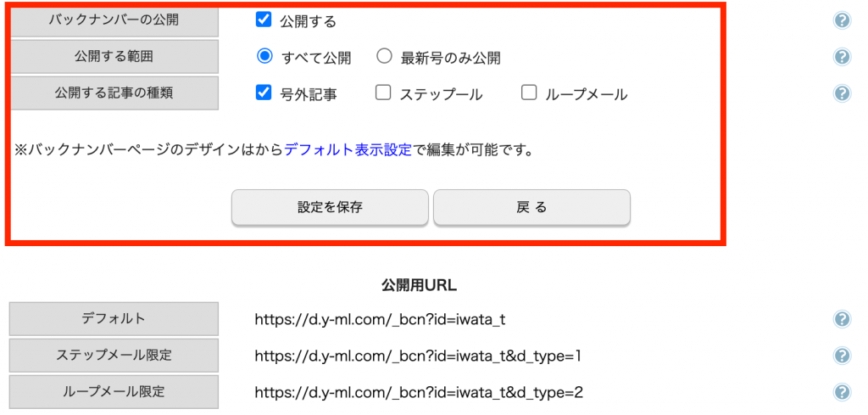This screenshot has width=868, height=415.
Task: Uncheck the 公開する checkbox
Action: pyautogui.click(x=263, y=20)
